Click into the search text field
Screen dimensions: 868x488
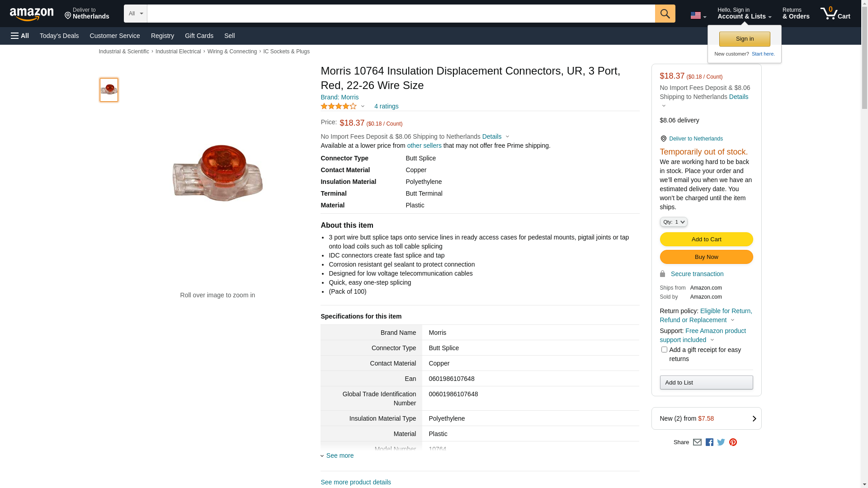coord(401,14)
